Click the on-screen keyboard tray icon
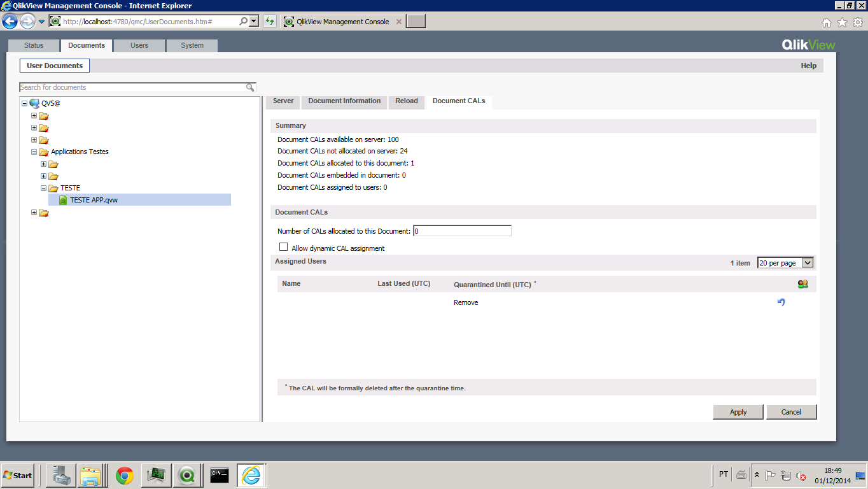Image resolution: width=868 pixels, height=489 pixels. pyautogui.click(x=741, y=475)
